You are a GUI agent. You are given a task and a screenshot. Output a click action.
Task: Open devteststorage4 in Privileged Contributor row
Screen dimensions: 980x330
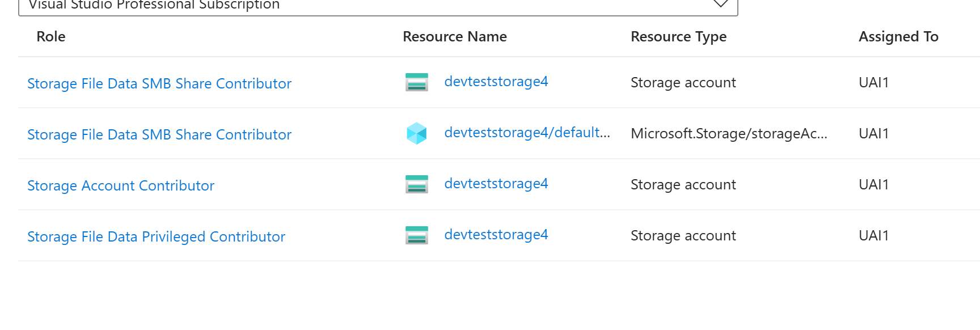pyautogui.click(x=496, y=235)
